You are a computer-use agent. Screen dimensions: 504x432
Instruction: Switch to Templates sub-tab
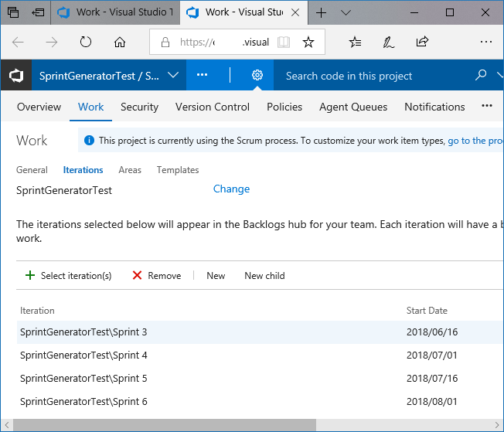[178, 170]
